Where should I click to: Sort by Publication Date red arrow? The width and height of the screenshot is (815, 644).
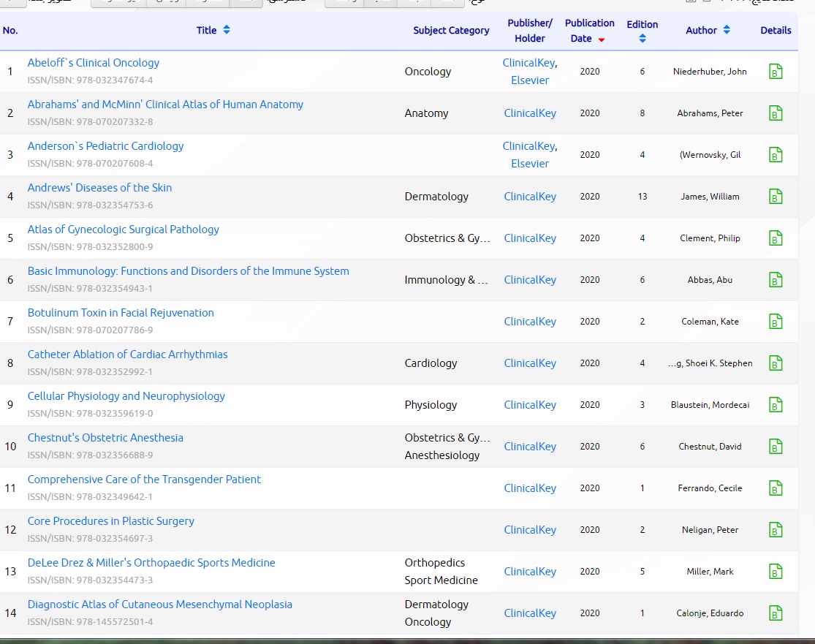pyautogui.click(x=602, y=39)
